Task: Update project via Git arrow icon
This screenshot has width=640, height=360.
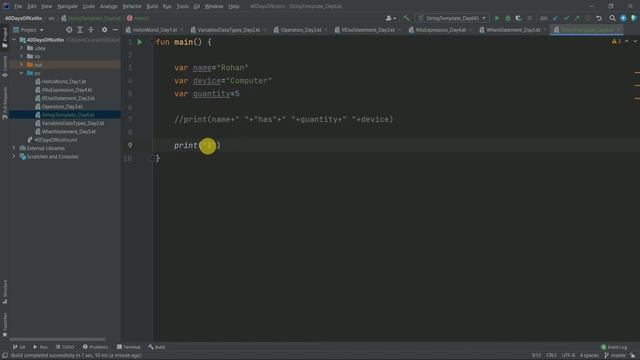Action: click(x=555, y=18)
